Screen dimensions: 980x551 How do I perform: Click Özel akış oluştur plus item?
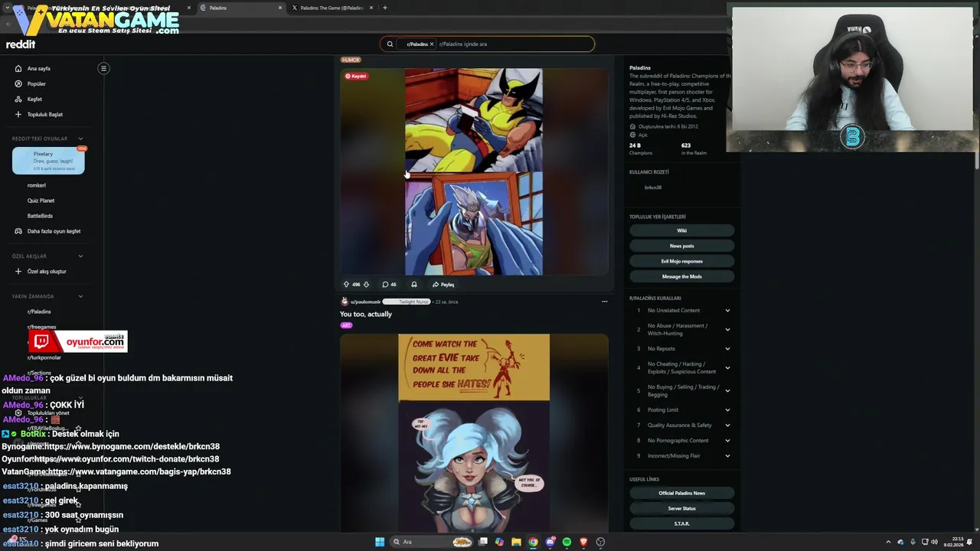[46, 271]
